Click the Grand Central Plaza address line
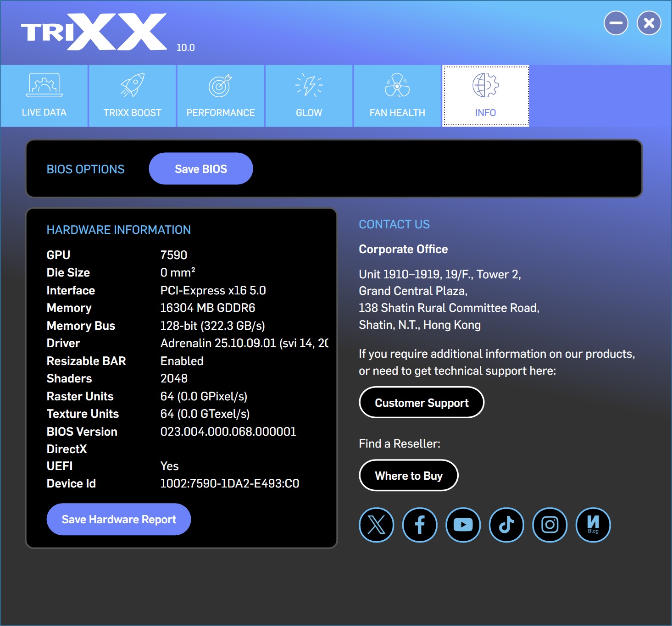This screenshot has width=672, height=626. click(413, 291)
